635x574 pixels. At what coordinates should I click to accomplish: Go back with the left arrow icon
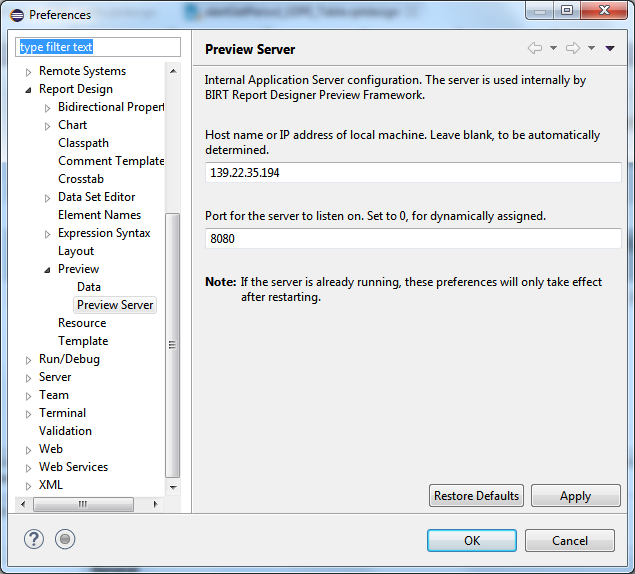tap(535, 48)
